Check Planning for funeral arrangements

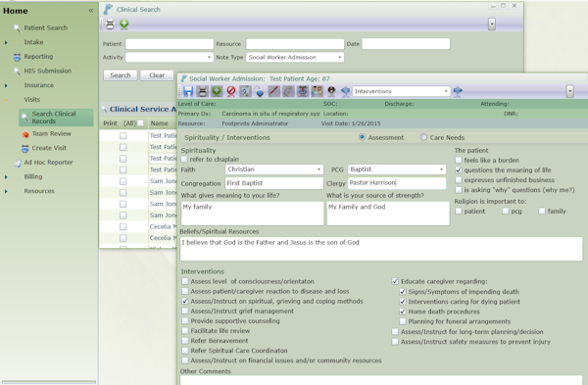pos(403,321)
